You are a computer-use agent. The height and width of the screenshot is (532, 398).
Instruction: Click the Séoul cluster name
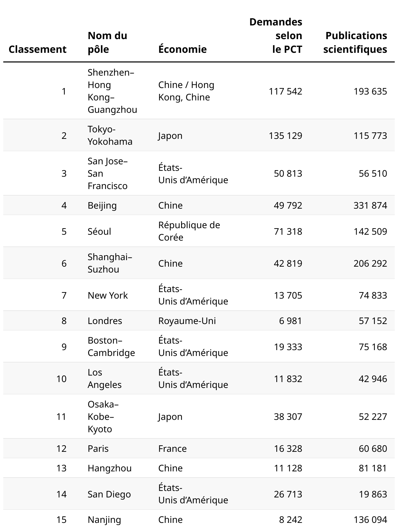tap(99, 231)
